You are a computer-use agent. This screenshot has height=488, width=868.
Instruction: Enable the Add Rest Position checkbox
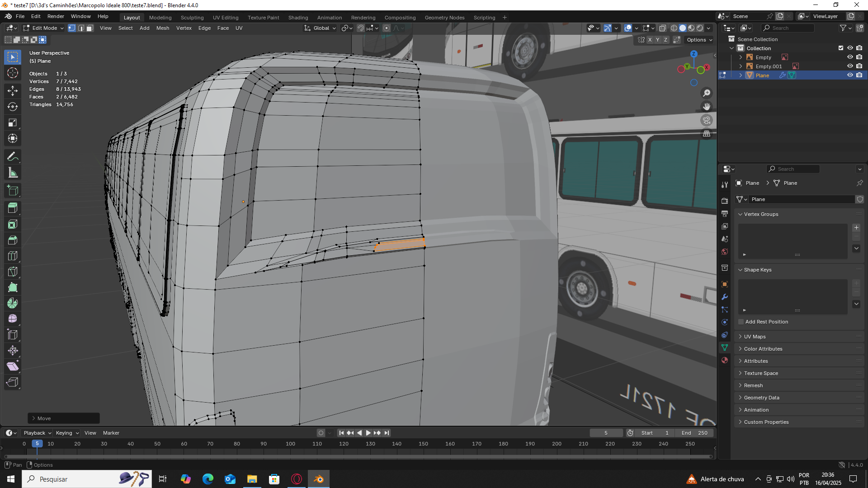click(741, 322)
